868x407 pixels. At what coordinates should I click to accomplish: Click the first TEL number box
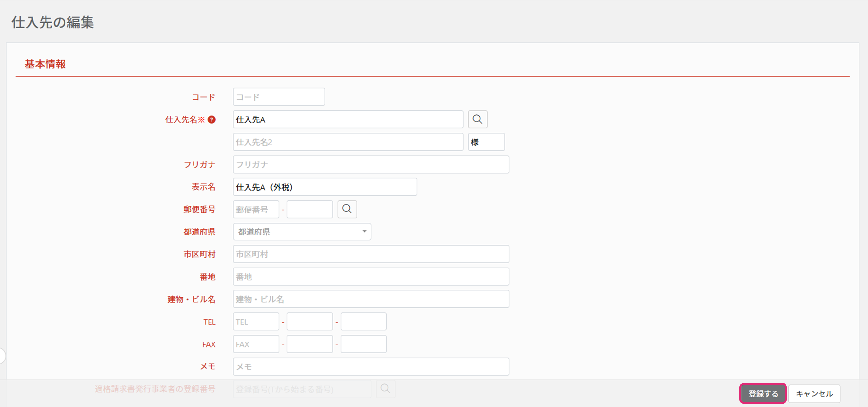(x=256, y=322)
